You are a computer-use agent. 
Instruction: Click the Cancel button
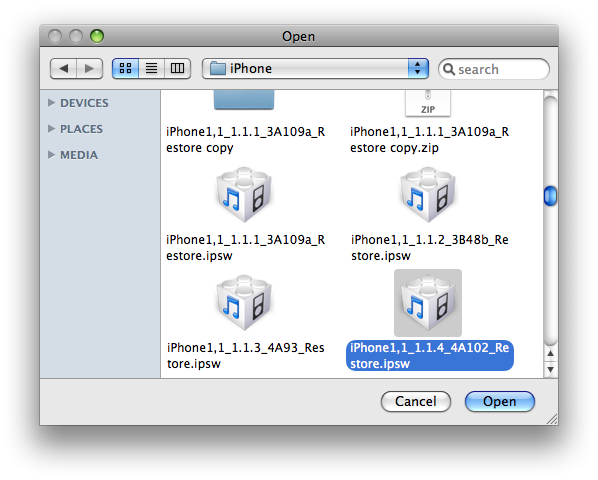coord(416,401)
